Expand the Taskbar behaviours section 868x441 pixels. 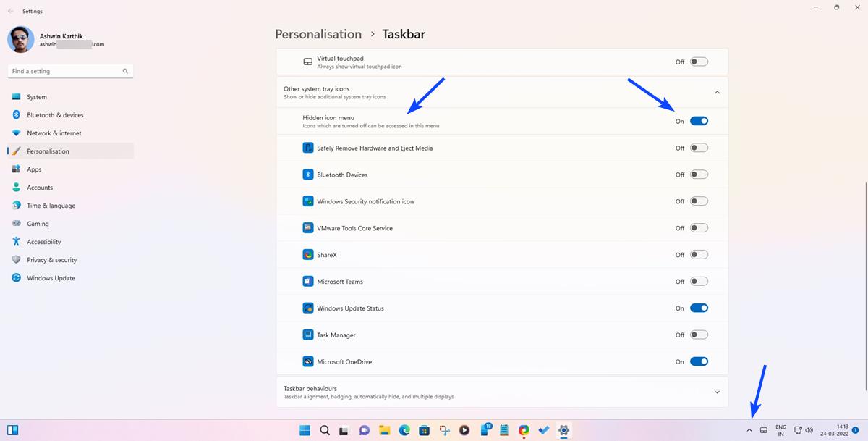[717, 391]
